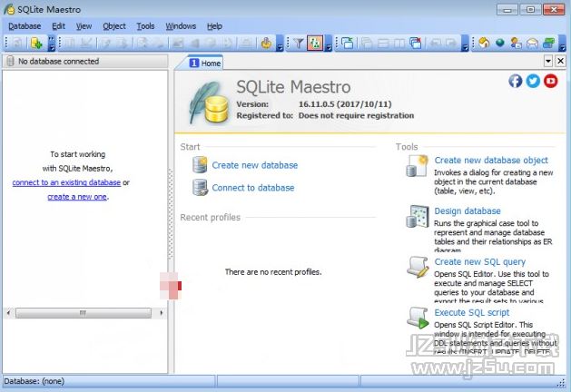The image size is (571, 392).
Task: Click the explorer horizontal scrollbar thumb
Action: 84,313
